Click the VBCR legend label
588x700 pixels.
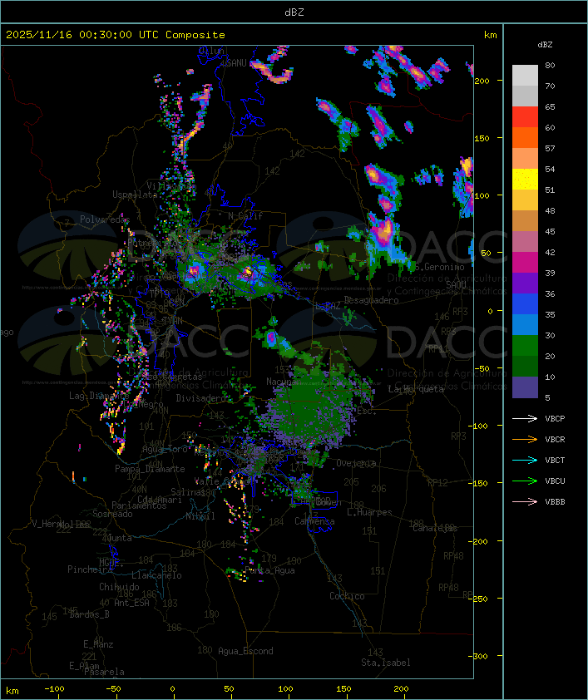555,439
